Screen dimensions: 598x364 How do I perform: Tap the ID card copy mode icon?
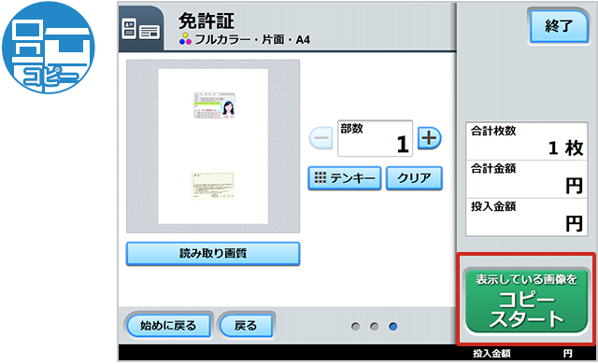(141, 29)
